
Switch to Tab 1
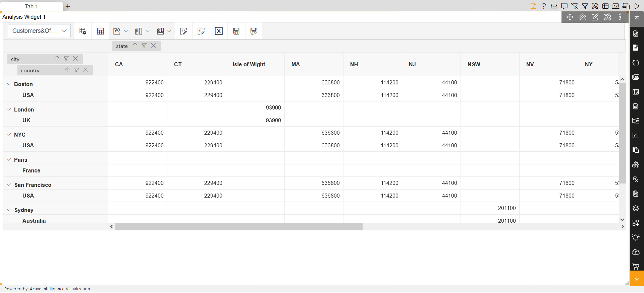[32, 6]
